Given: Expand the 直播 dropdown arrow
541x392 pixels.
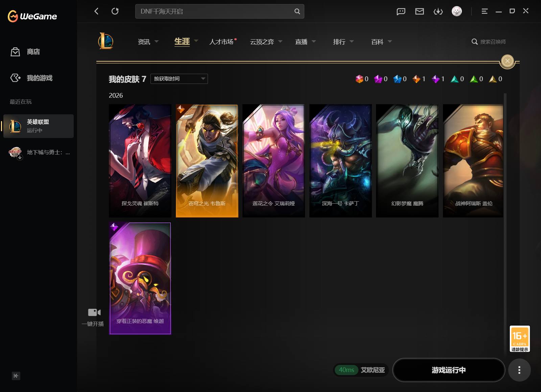Looking at the screenshot, I should 314,42.
